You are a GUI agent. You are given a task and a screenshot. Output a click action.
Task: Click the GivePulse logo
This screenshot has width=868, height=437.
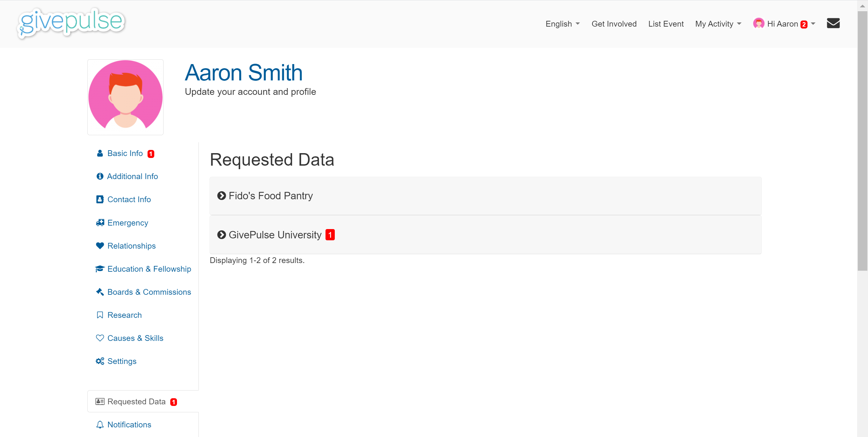tap(71, 23)
